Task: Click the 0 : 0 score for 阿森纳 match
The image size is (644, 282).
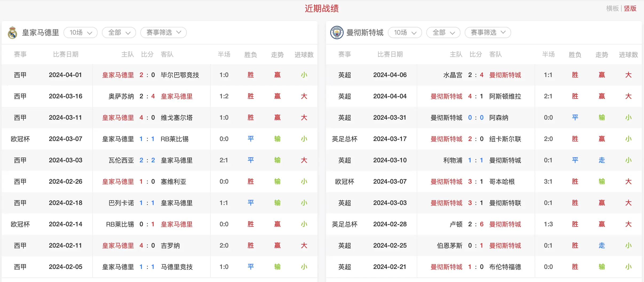Action: (476, 118)
